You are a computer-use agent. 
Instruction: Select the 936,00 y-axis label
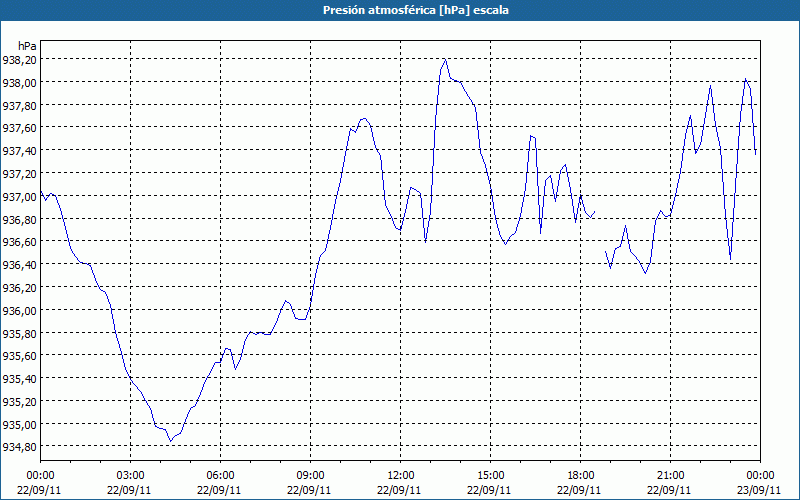pyautogui.click(x=19, y=311)
